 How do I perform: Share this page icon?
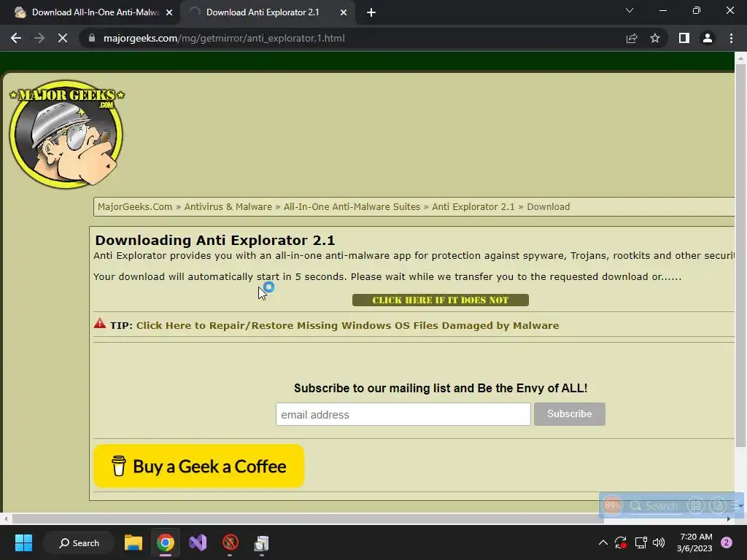pyautogui.click(x=632, y=38)
